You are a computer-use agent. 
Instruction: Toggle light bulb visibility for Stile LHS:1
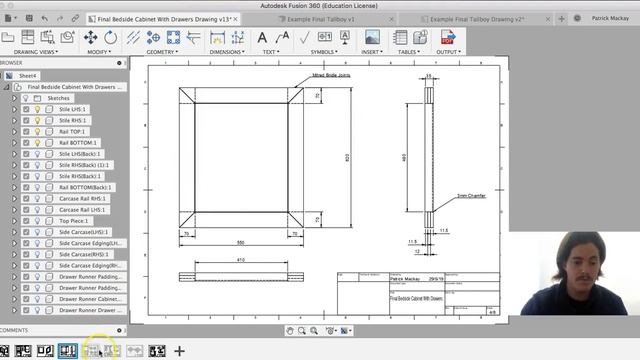point(37,109)
